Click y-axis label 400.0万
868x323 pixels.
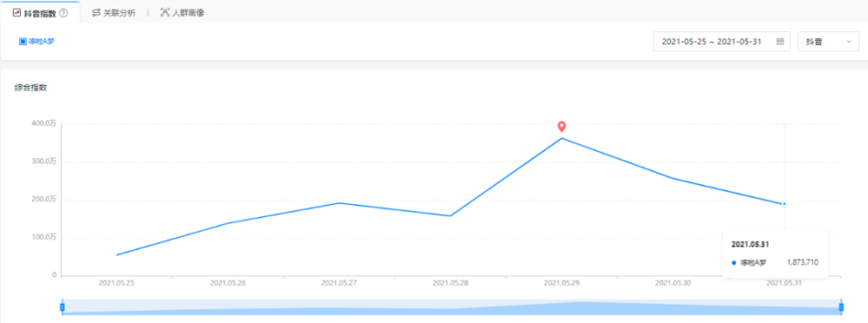pos(43,123)
